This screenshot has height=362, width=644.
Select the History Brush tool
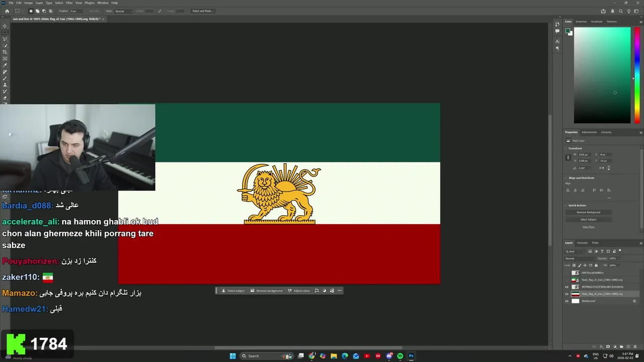pyautogui.click(x=5, y=92)
